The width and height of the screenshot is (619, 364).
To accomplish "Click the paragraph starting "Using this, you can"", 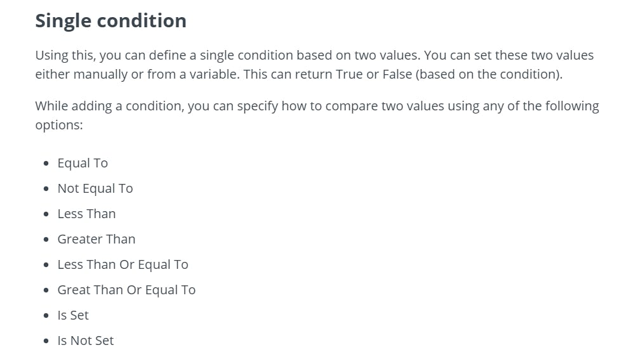I will click(x=314, y=65).
